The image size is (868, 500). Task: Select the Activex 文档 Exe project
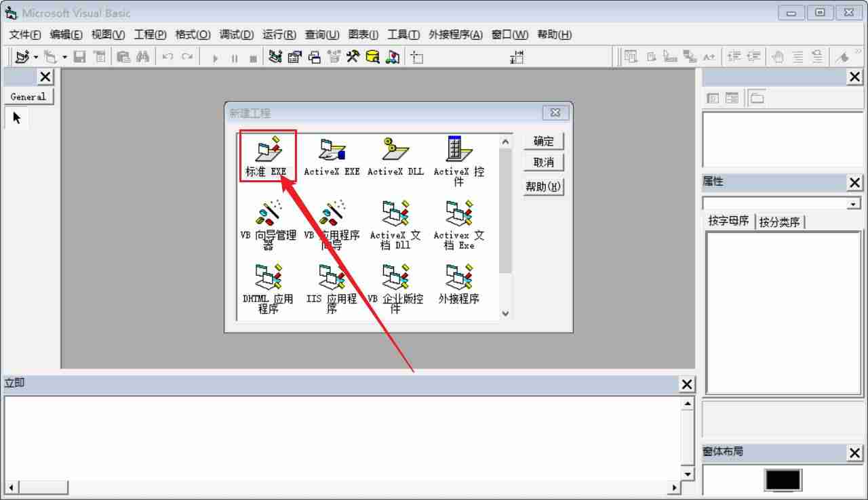tap(459, 225)
